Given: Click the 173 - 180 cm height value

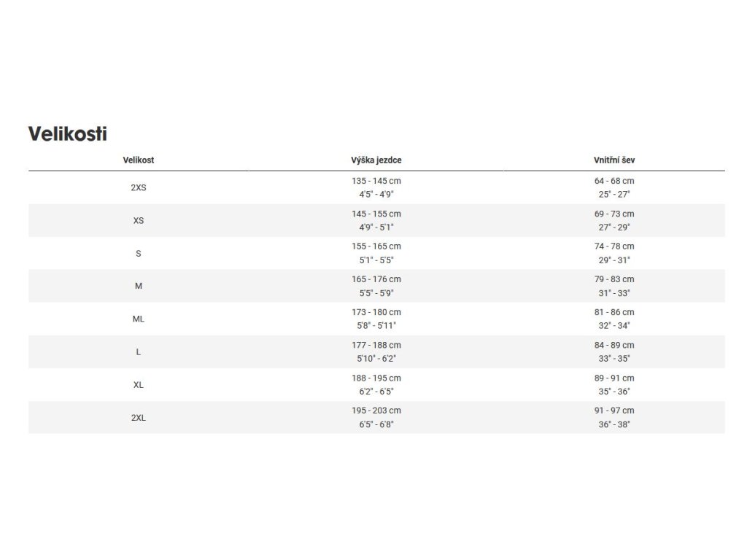Looking at the screenshot, I should [376, 312].
